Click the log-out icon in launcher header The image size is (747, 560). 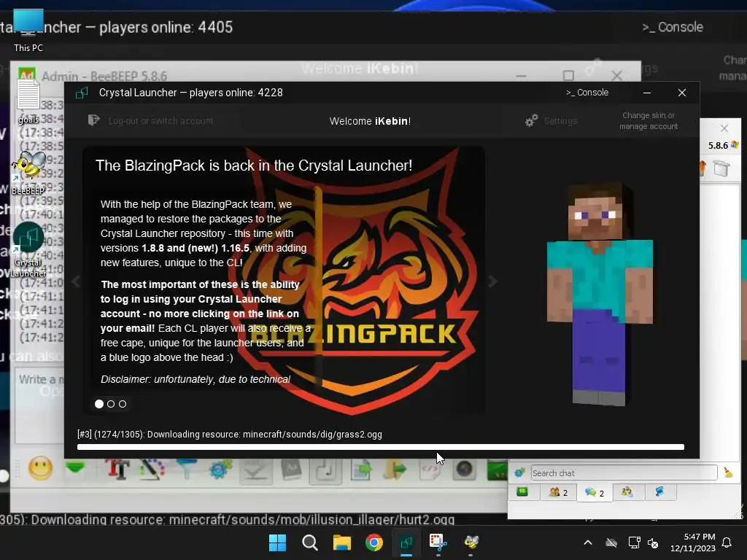[94, 120]
